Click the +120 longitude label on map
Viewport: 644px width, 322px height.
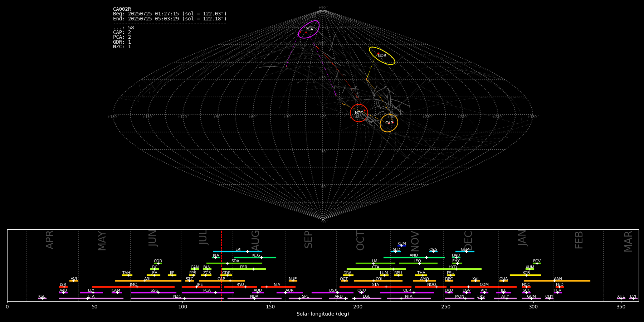(x=182, y=117)
